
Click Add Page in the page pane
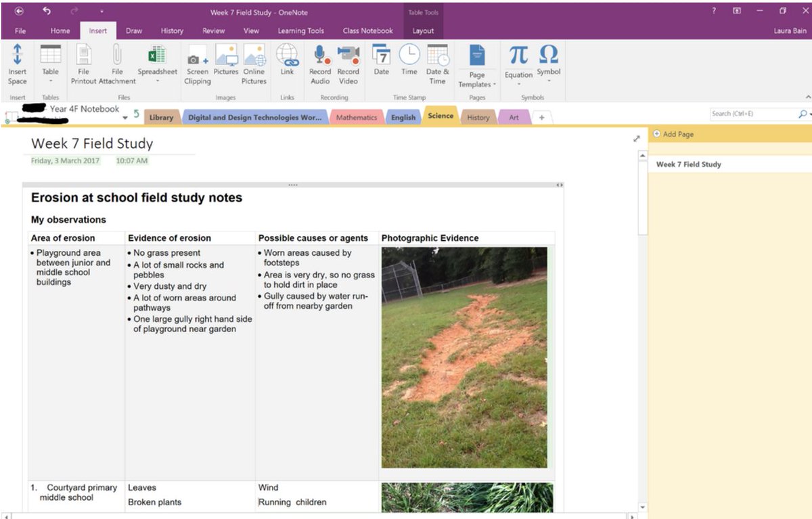point(673,134)
